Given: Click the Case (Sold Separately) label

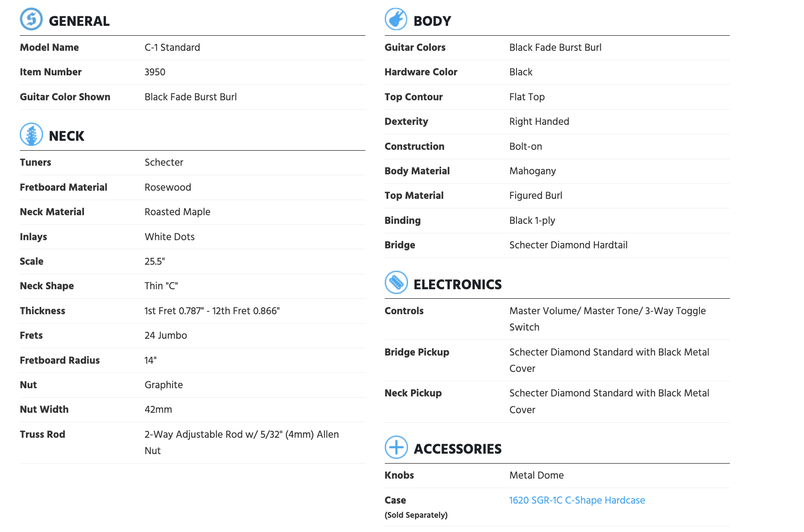Looking at the screenshot, I should pyautogui.click(x=416, y=507).
